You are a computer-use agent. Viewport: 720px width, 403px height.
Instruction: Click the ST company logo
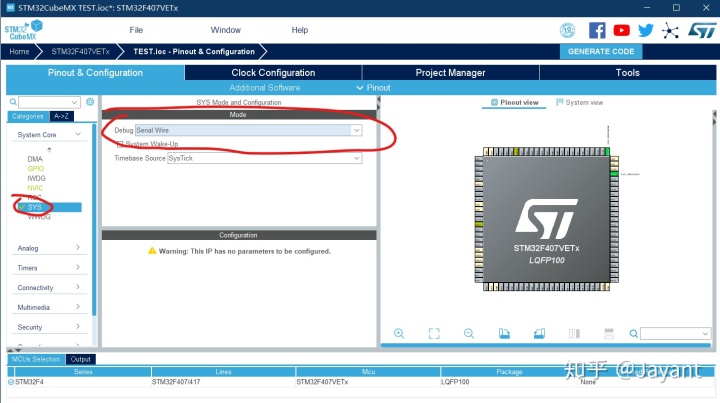click(702, 31)
